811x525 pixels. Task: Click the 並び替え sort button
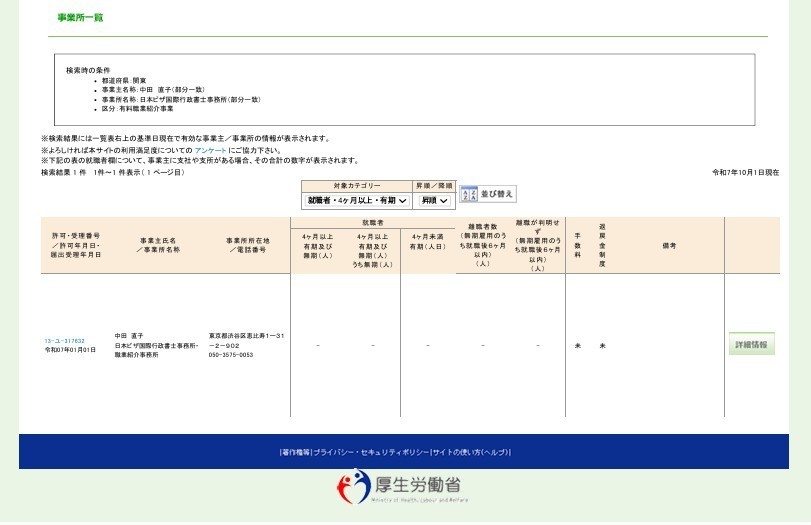488,194
